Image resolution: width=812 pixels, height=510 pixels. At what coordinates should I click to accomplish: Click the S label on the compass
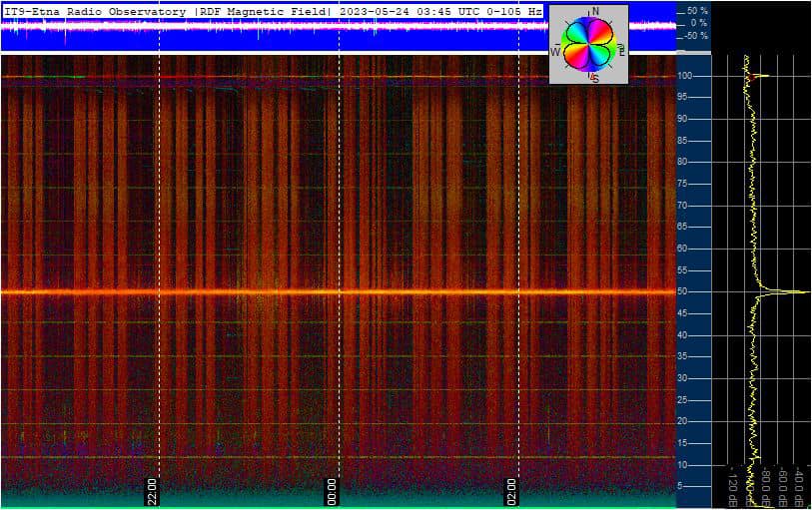pos(595,79)
